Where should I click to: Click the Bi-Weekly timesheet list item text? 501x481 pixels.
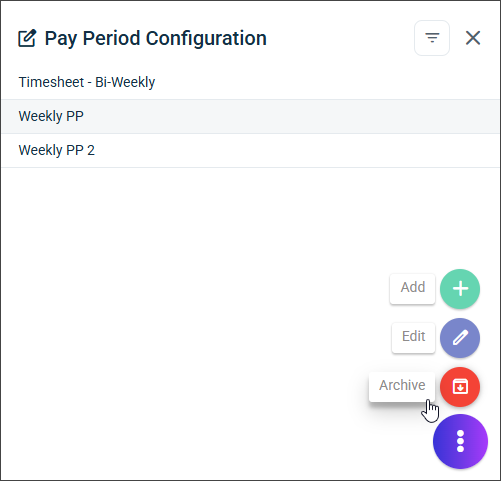(87, 82)
